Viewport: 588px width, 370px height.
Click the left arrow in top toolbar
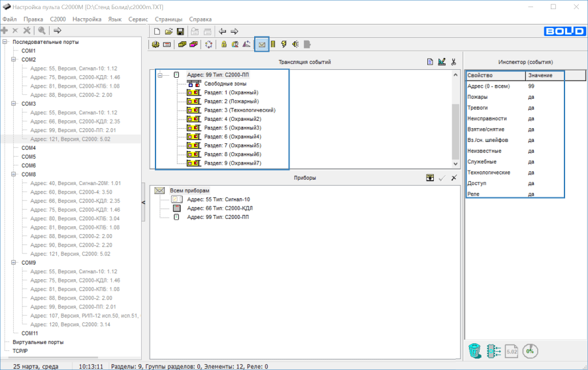(x=222, y=31)
